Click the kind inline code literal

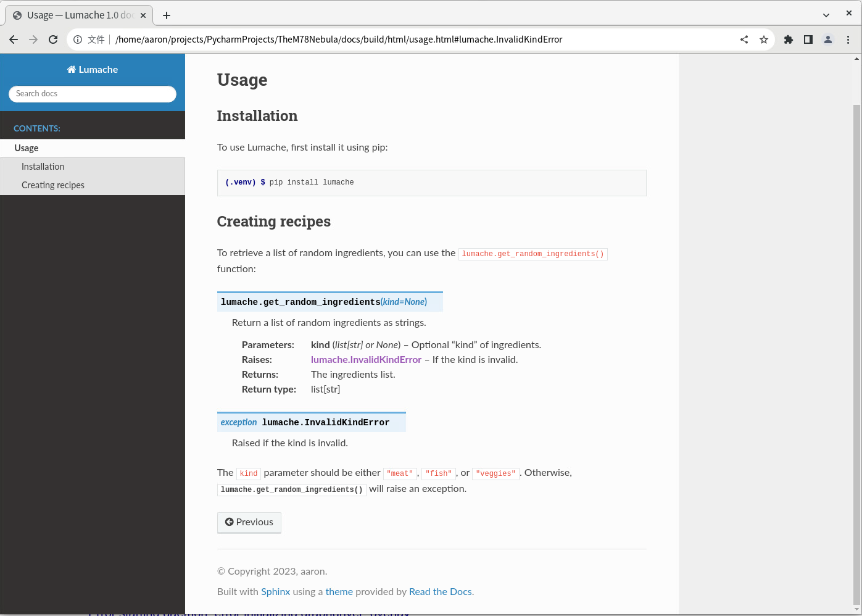249,473
